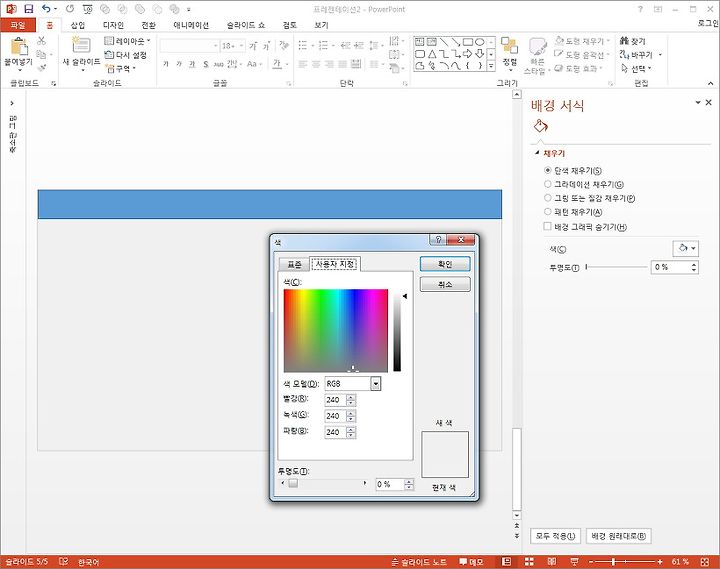Click the 취소 Cancel button
The image size is (720, 569).
[x=445, y=284]
